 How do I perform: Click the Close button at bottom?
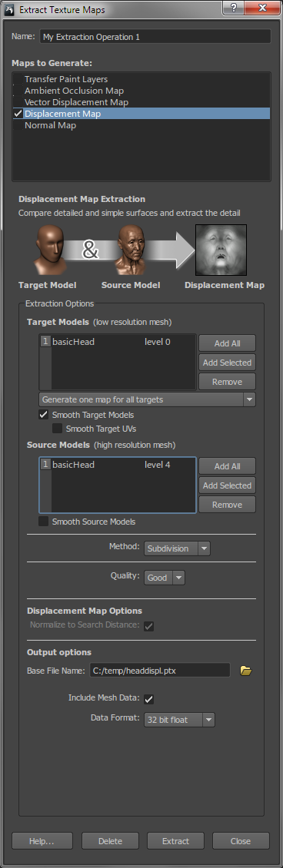coord(241,841)
